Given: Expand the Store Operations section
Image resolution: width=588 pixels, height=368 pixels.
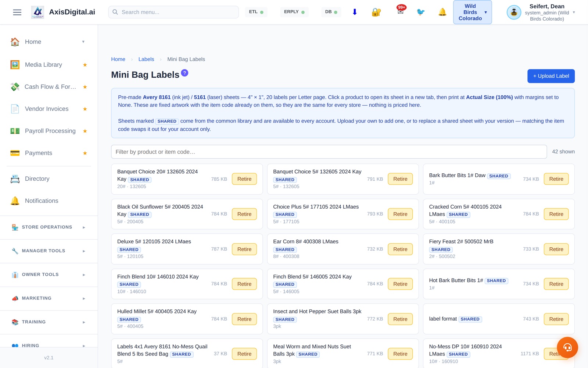Looking at the screenshot, I should pos(84,227).
